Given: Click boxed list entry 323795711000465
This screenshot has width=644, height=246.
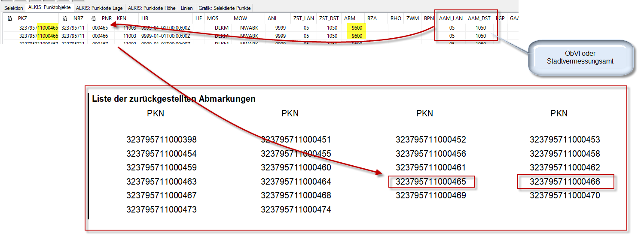Looking at the screenshot, I should pyautogui.click(x=431, y=182).
